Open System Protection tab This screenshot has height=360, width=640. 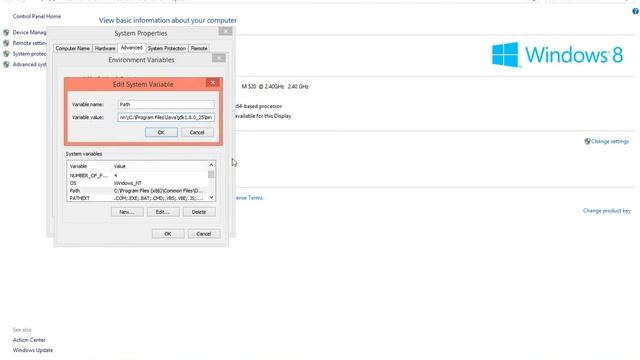pyautogui.click(x=167, y=48)
